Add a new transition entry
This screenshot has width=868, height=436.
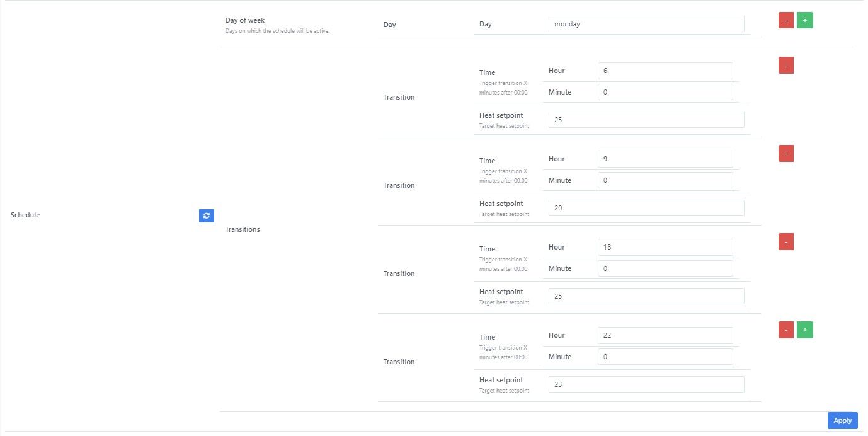tap(804, 330)
